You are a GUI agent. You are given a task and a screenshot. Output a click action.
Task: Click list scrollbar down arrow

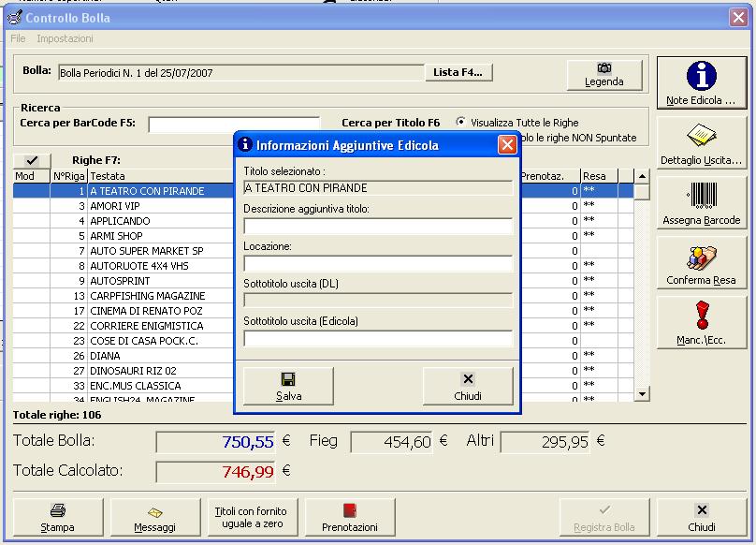[642, 394]
